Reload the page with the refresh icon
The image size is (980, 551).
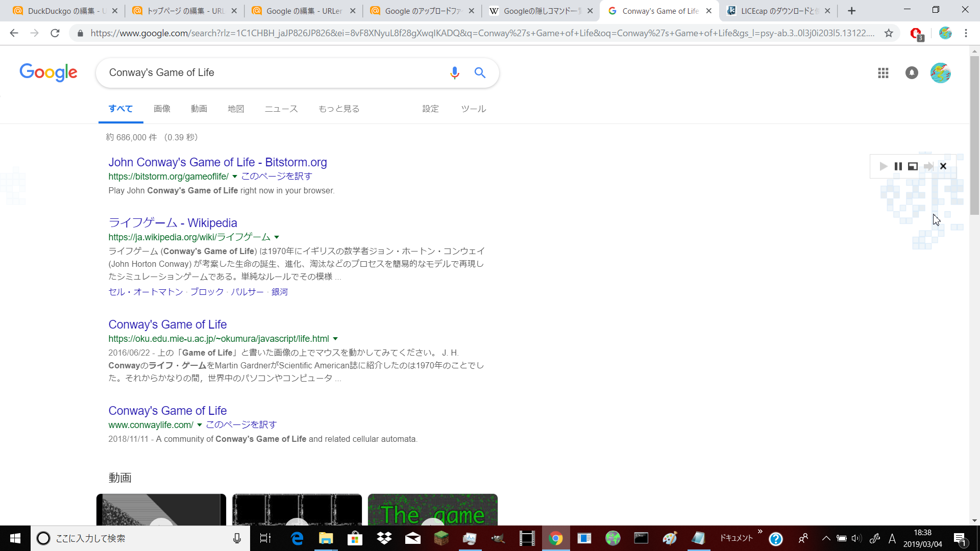click(55, 33)
